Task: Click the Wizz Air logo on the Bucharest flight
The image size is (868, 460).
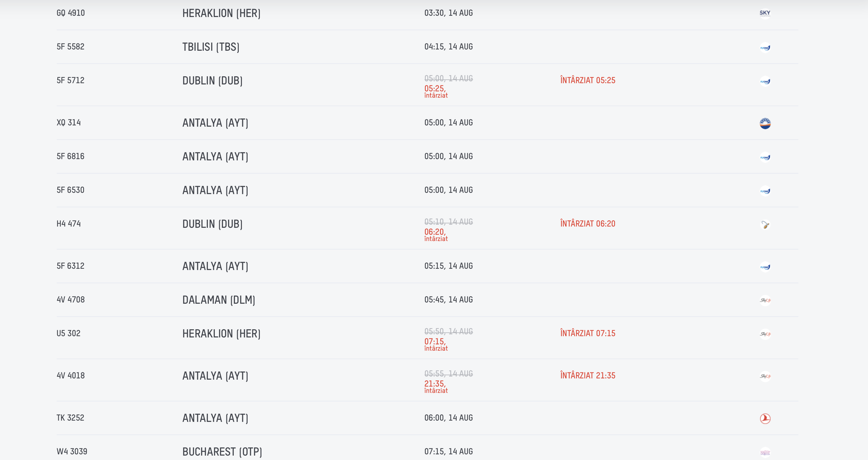Action: pyautogui.click(x=765, y=452)
